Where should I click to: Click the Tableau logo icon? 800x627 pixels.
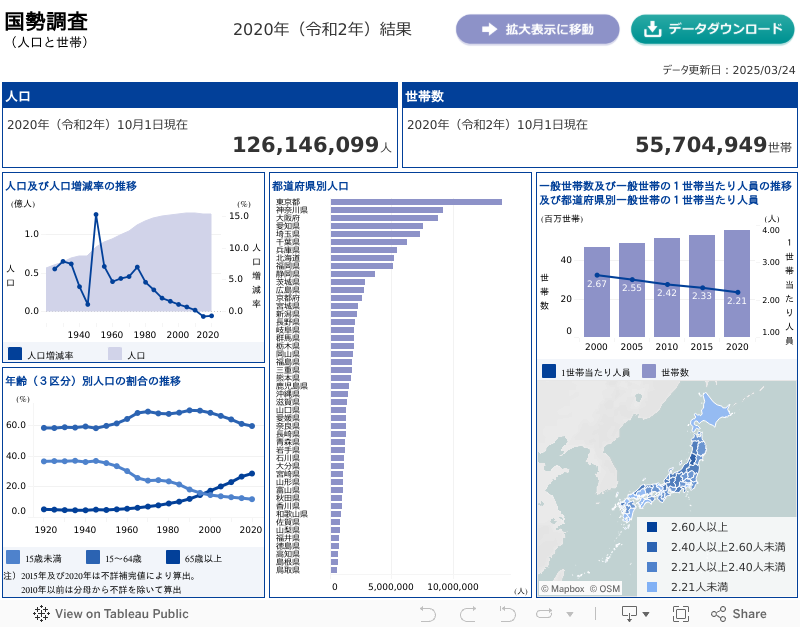pyautogui.click(x=41, y=614)
